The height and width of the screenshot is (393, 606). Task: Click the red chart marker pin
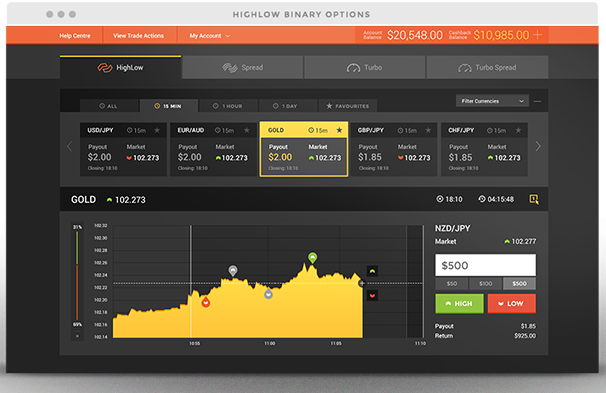[206, 302]
